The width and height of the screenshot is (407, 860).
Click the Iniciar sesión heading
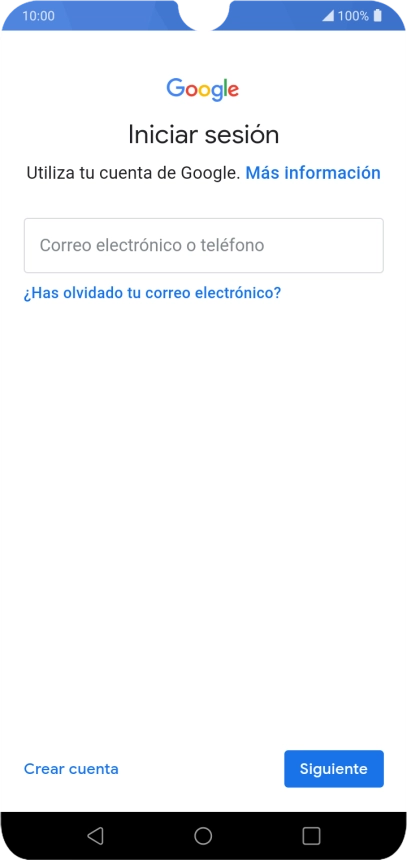coord(204,134)
